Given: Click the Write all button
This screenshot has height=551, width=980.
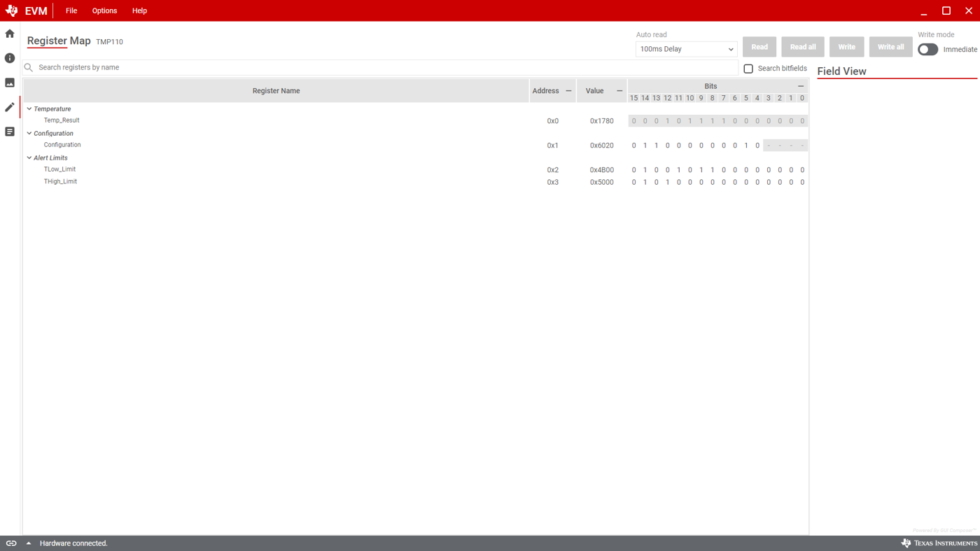Looking at the screenshot, I should (x=890, y=46).
